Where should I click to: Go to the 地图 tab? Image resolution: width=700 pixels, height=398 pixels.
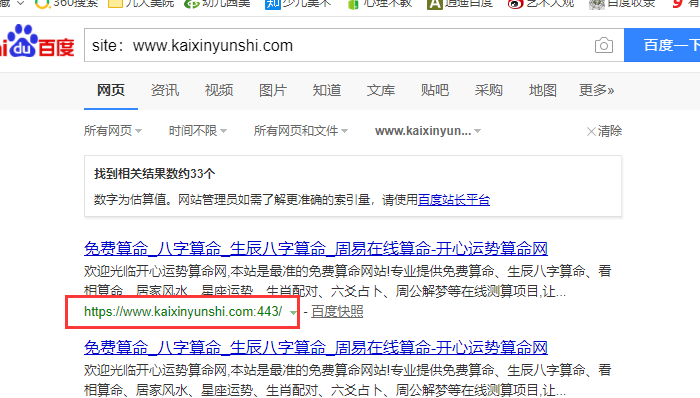pos(543,90)
